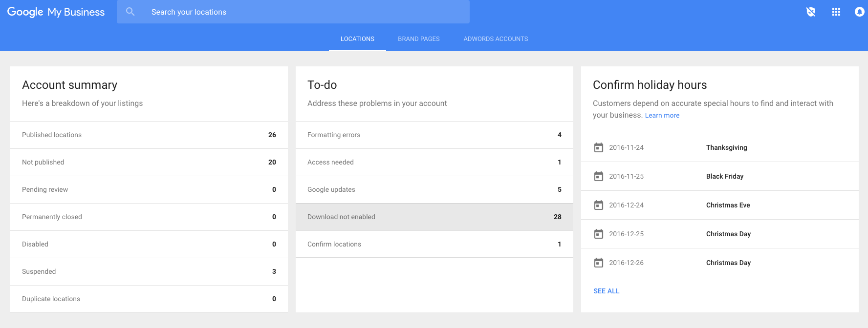
Task: Click the Google My Business logo
Action: [56, 12]
